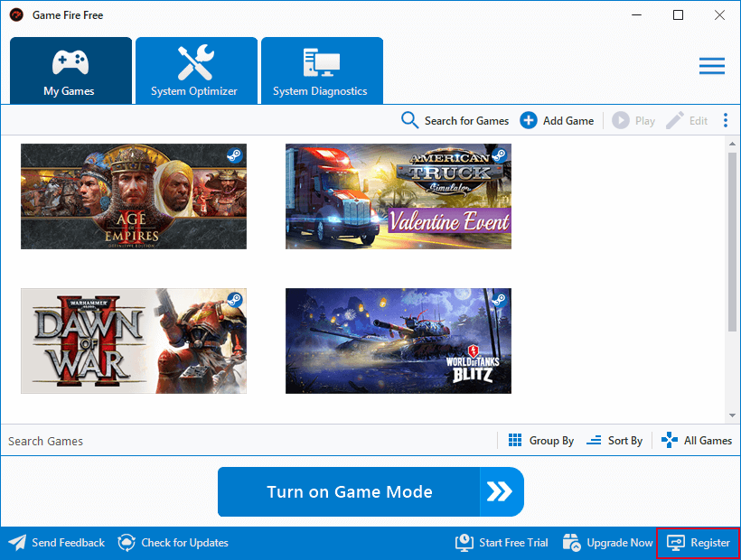Maximize the Game Fire window

pyautogui.click(x=678, y=15)
